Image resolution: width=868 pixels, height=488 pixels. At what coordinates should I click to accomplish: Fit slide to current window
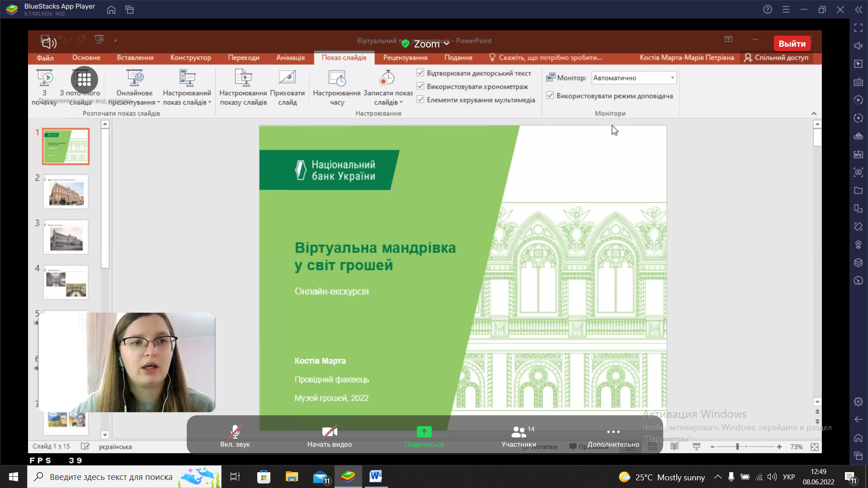[x=815, y=447]
